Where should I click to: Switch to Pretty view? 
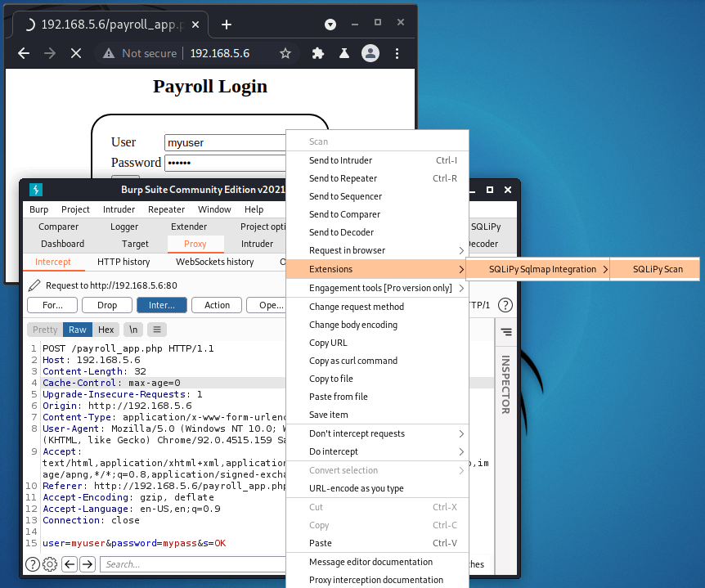point(45,330)
